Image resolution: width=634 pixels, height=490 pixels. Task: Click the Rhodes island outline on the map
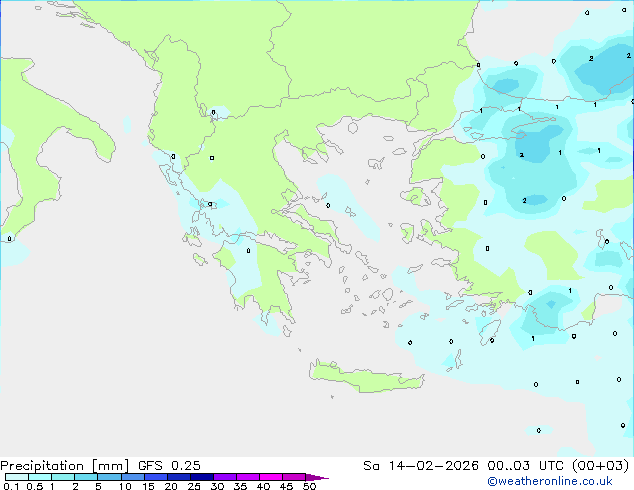[x=490, y=332]
